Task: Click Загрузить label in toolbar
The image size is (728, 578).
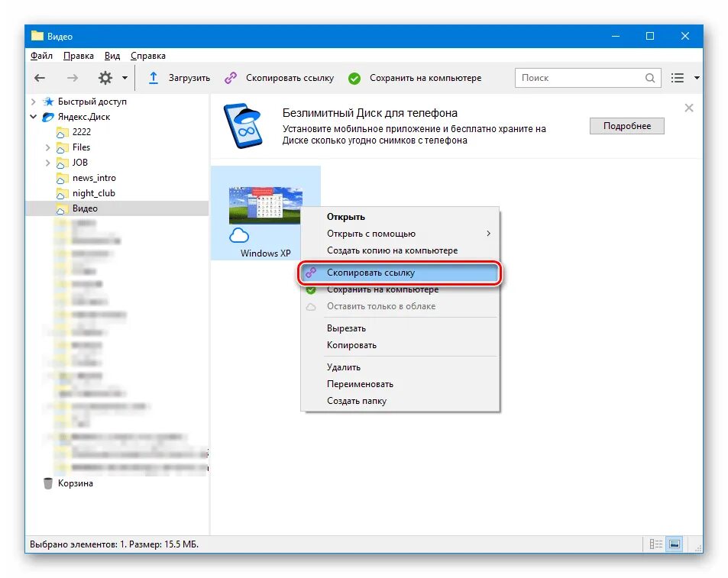Action: click(189, 78)
